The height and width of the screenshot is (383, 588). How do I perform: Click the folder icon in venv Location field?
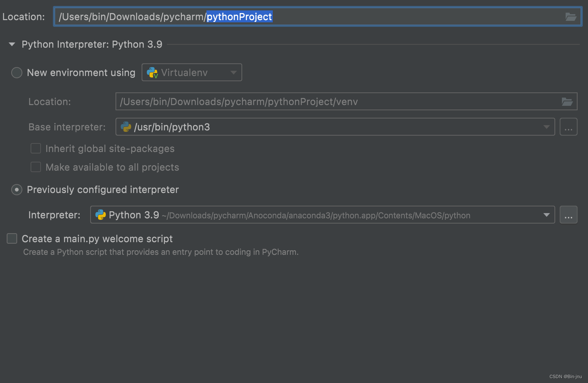click(x=567, y=102)
